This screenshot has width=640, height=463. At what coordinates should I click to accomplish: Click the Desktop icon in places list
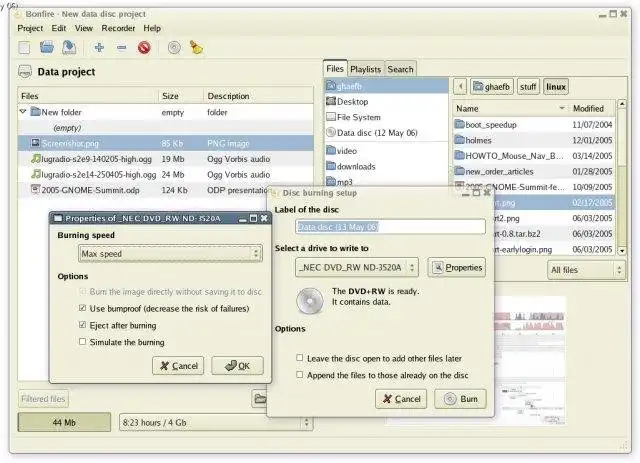(331, 101)
